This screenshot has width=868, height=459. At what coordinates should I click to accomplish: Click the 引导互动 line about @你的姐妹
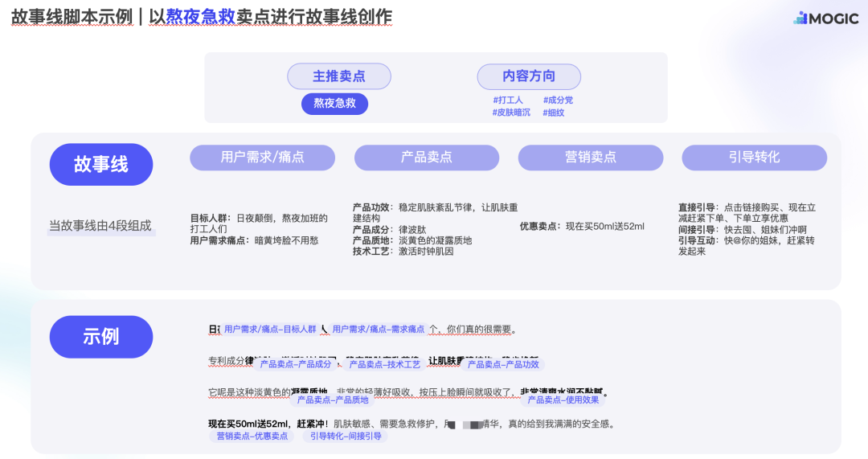746,246
